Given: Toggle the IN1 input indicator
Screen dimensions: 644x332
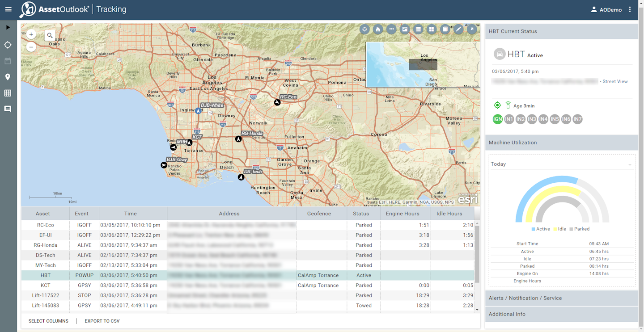Looking at the screenshot, I should (x=509, y=119).
